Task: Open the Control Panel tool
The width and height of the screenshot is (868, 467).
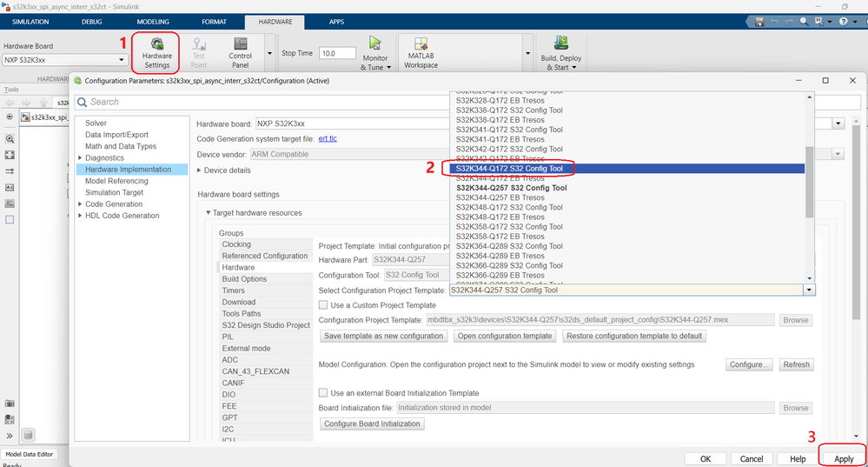Action: [241, 53]
